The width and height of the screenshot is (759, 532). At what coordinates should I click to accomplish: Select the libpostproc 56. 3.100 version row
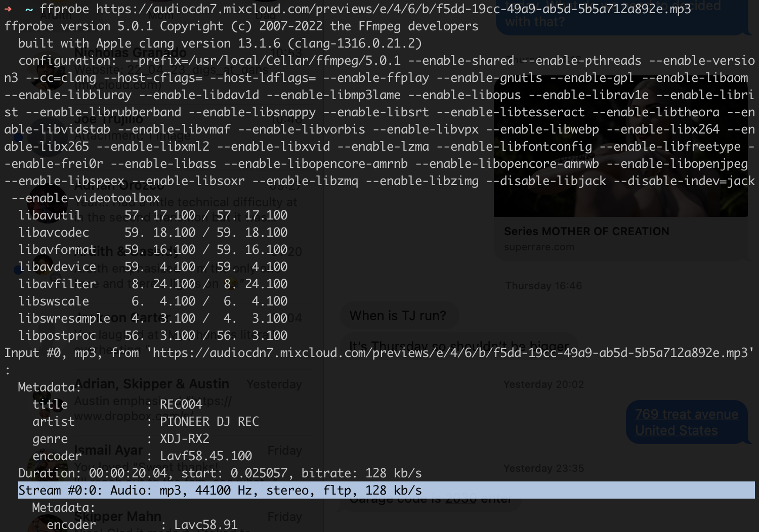(x=153, y=336)
